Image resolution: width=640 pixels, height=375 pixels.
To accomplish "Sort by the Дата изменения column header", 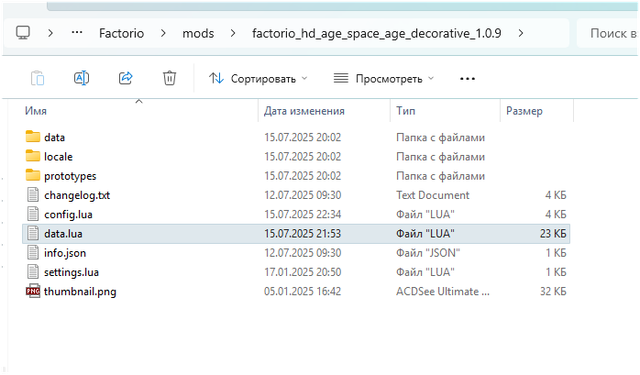I will click(x=304, y=111).
